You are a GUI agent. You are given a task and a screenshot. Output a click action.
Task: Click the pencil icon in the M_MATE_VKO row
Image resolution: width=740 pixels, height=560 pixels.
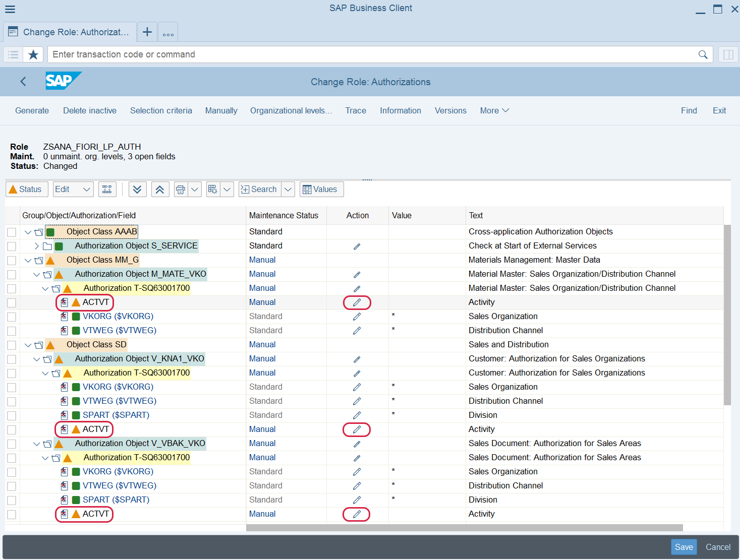pos(357,274)
